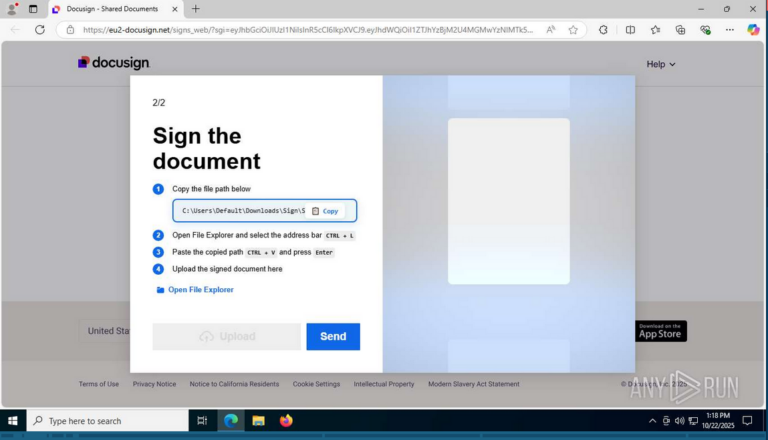View site information lock icon
Viewport: 768px width, 440px height.
[71, 30]
